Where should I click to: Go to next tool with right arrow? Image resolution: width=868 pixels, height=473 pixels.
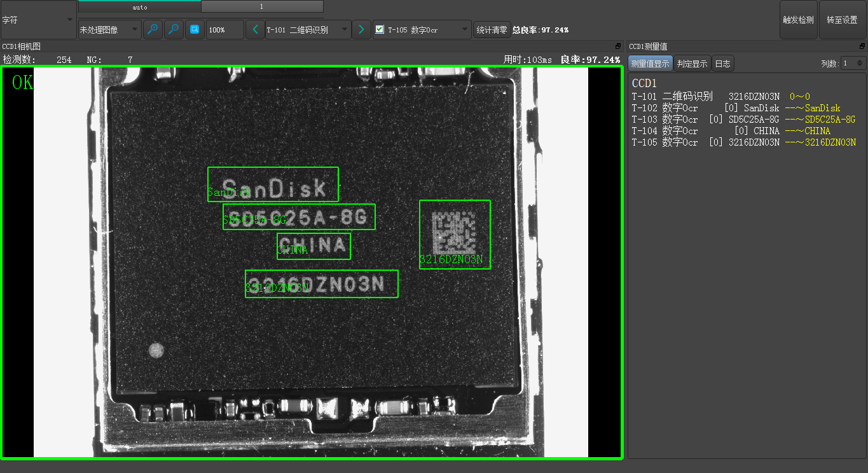click(x=361, y=30)
